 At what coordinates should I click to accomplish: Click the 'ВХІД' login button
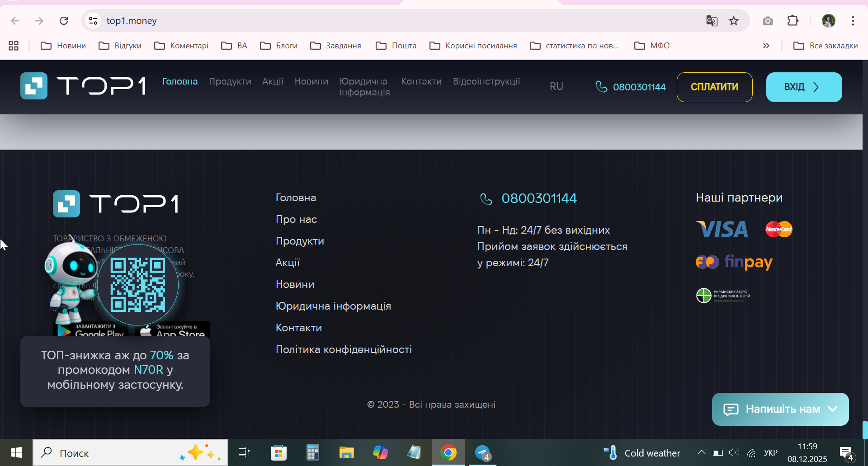click(x=804, y=87)
